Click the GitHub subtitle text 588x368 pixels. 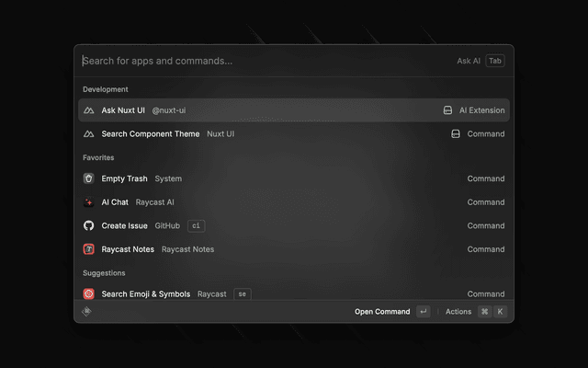[167, 226]
